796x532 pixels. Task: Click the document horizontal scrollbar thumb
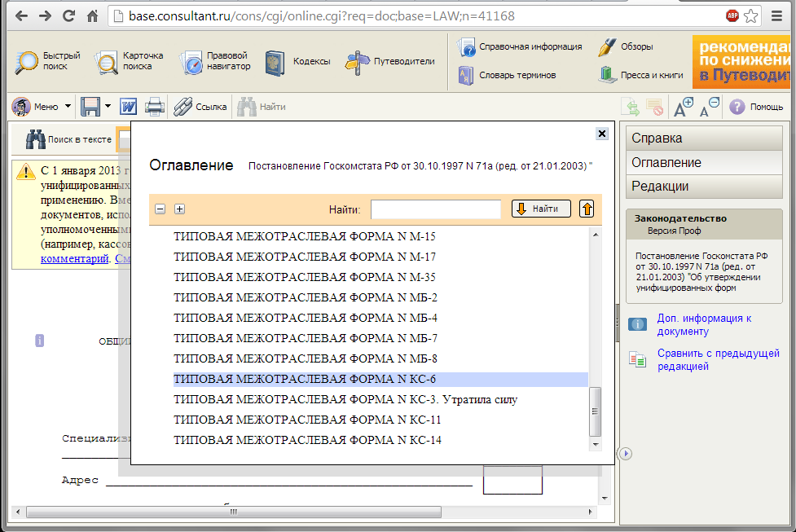pyautogui.click(x=234, y=512)
